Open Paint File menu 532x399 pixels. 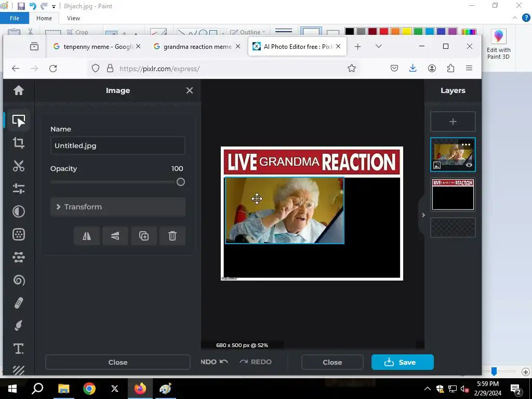(15, 18)
